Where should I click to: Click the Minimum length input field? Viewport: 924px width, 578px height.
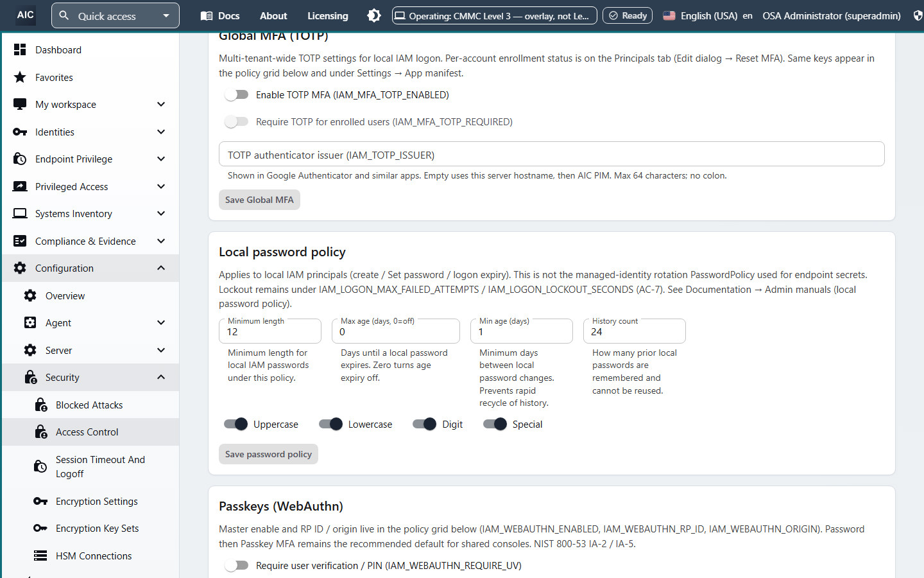(x=270, y=331)
